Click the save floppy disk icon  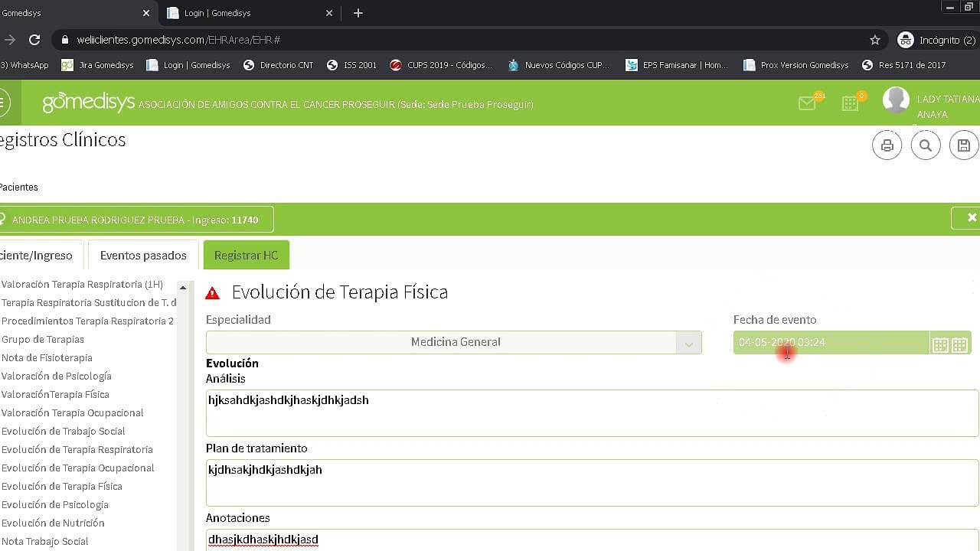coord(964,145)
